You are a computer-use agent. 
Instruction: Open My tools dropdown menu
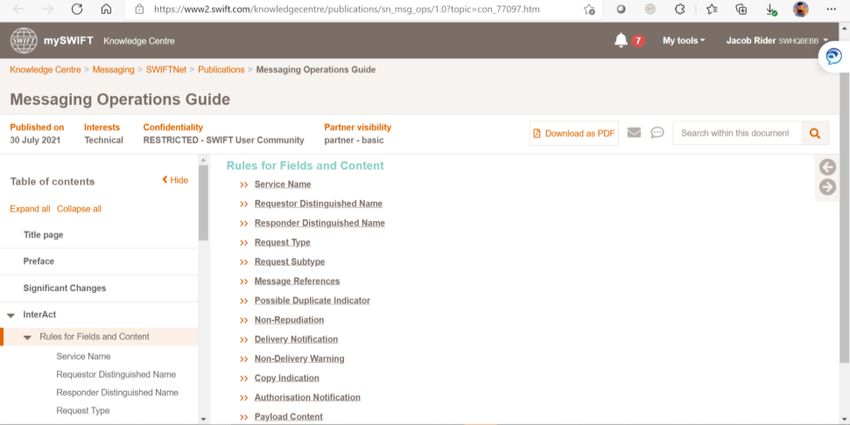[684, 41]
